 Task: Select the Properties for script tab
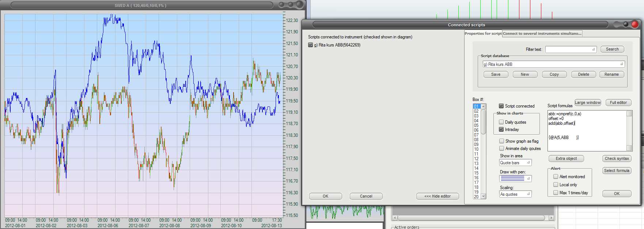pos(483,34)
